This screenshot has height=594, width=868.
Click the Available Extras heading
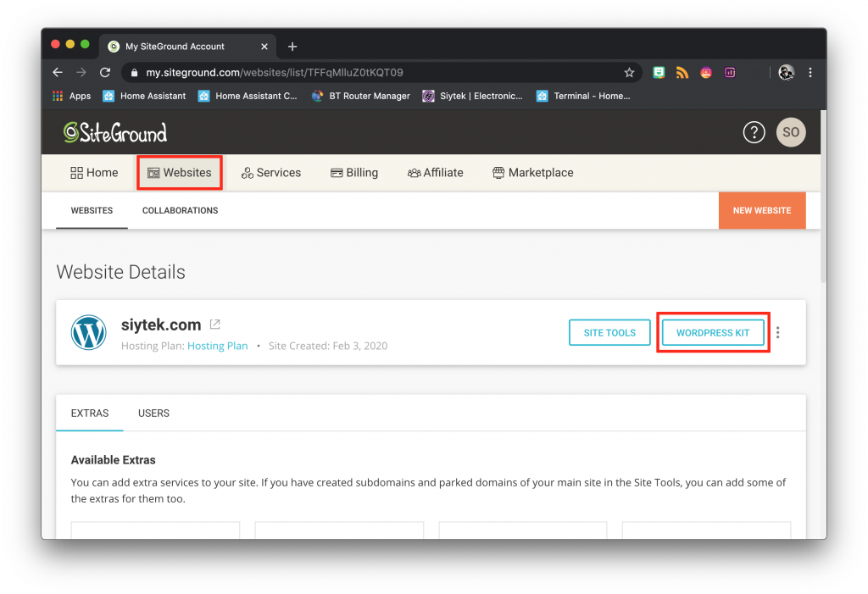click(x=113, y=460)
